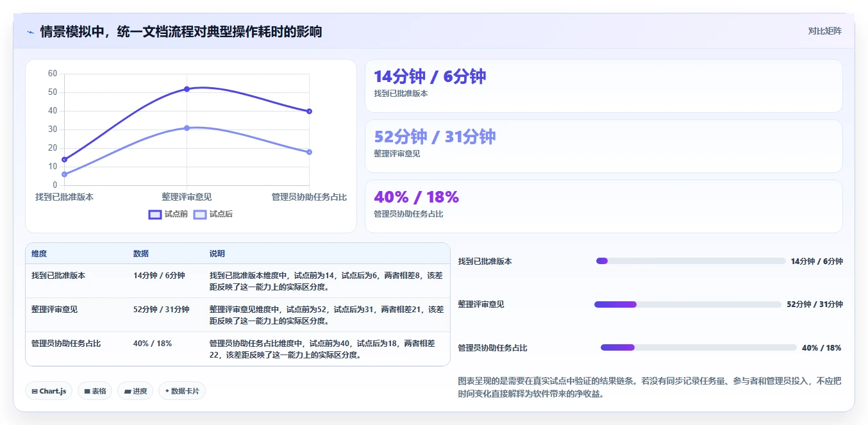Click table value 52分钟 / 31分钟

(161, 310)
